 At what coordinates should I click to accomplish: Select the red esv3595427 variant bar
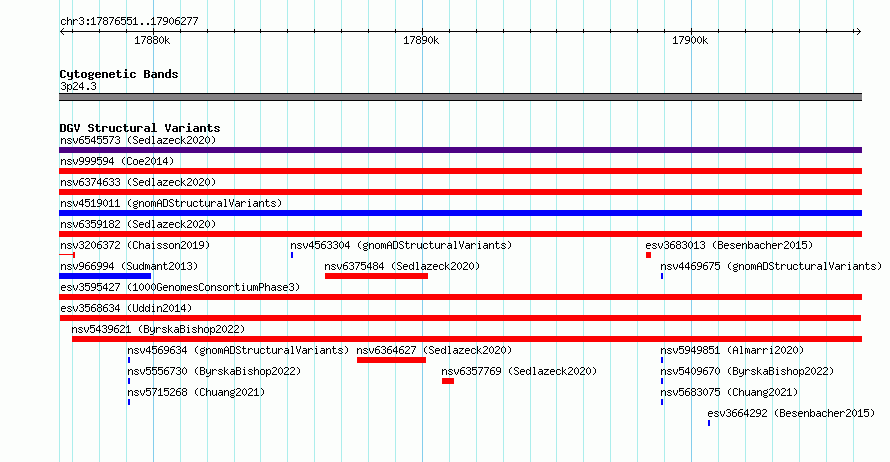coord(460,297)
